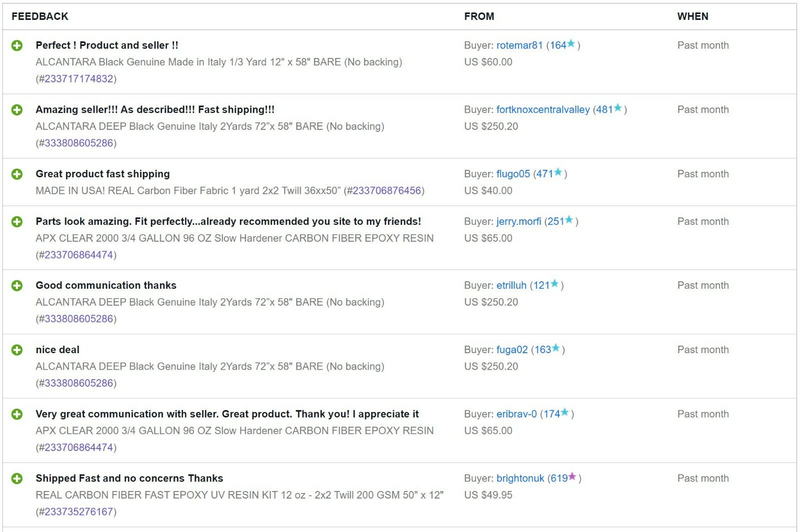Click green plus icon next to "Great product fast shipping"

[17, 174]
